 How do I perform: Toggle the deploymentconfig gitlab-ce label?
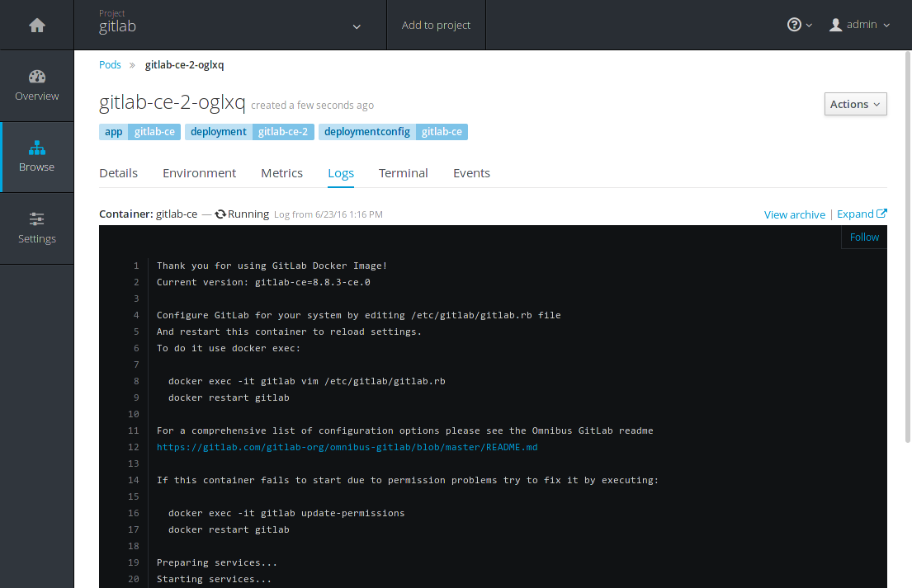[x=443, y=131]
